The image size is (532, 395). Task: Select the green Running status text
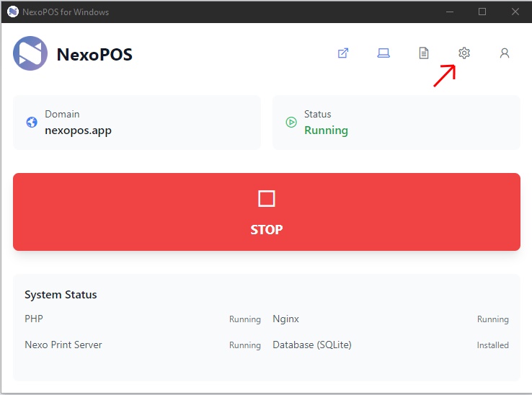(x=326, y=130)
